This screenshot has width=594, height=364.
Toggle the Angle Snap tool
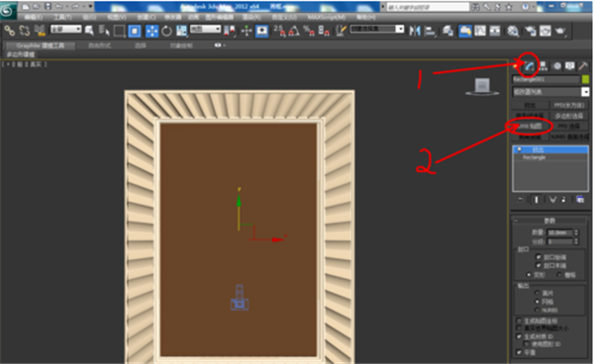294,31
